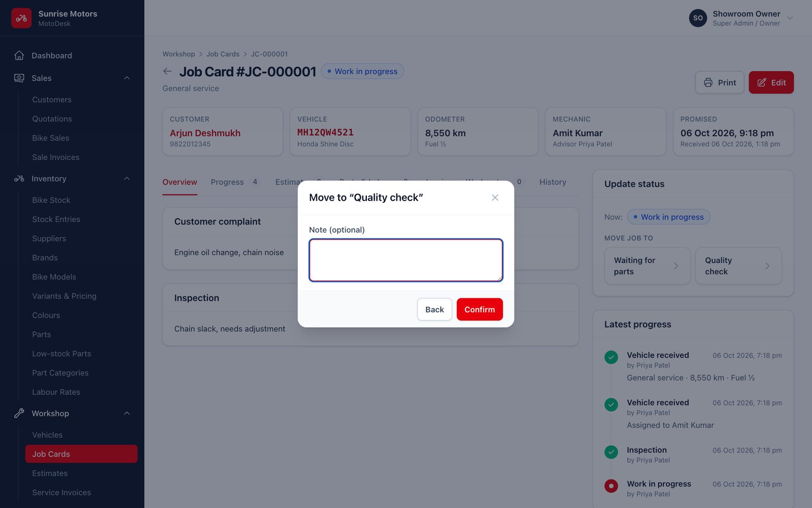Move job to Quality check

(x=738, y=266)
